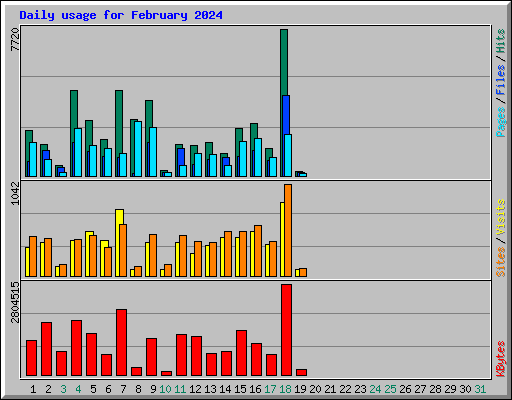Click green day 31 on the date axis
Viewport: 512px width, 400px height.
pyautogui.click(x=480, y=389)
